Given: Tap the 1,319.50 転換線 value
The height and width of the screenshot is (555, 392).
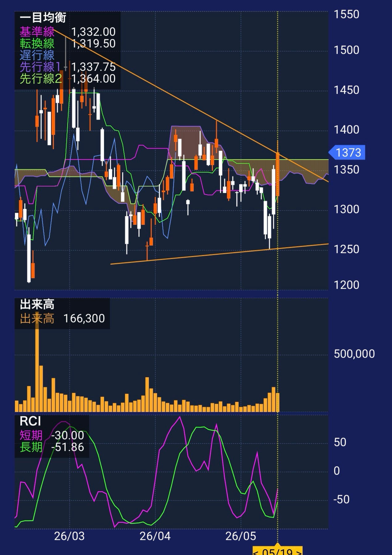Looking at the screenshot, I should click(93, 43).
